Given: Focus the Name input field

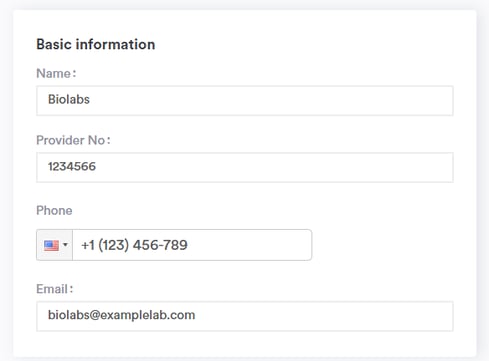Looking at the screenshot, I should click(x=245, y=101).
